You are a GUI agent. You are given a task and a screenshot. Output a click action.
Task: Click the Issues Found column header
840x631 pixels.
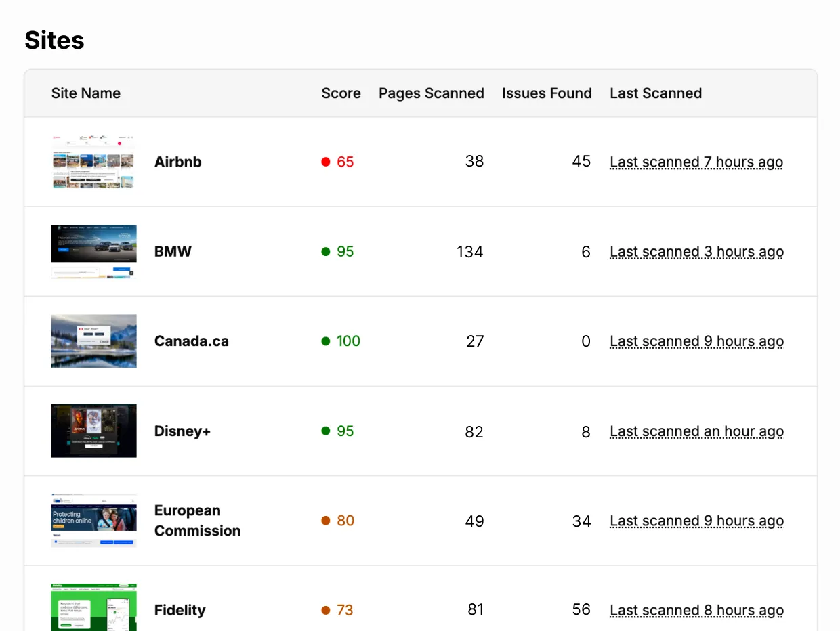pos(547,93)
